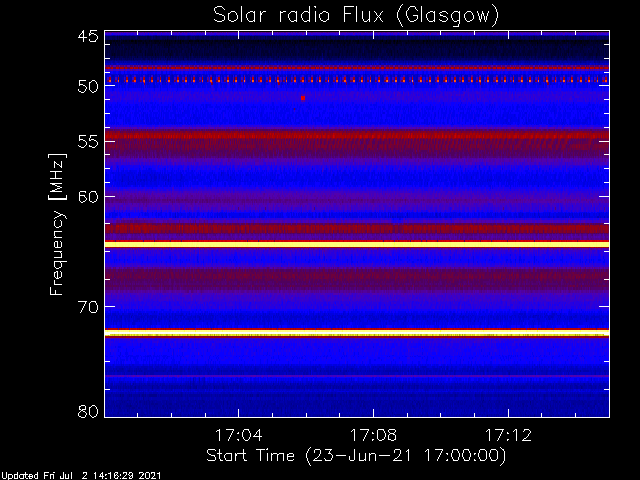
Task: Click the plot title 'Solar radio Flux (Glasgow)'
Action: coord(356,16)
